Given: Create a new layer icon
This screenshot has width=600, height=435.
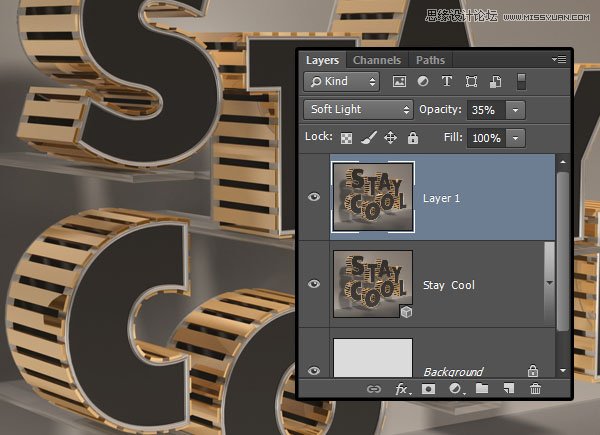Looking at the screenshot, I should (509, 389).
